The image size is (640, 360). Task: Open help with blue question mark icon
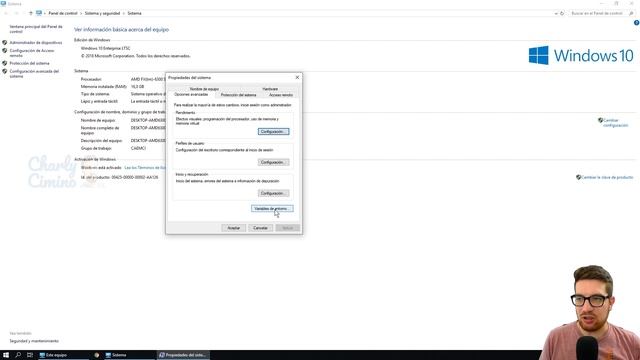click(636, 23)
